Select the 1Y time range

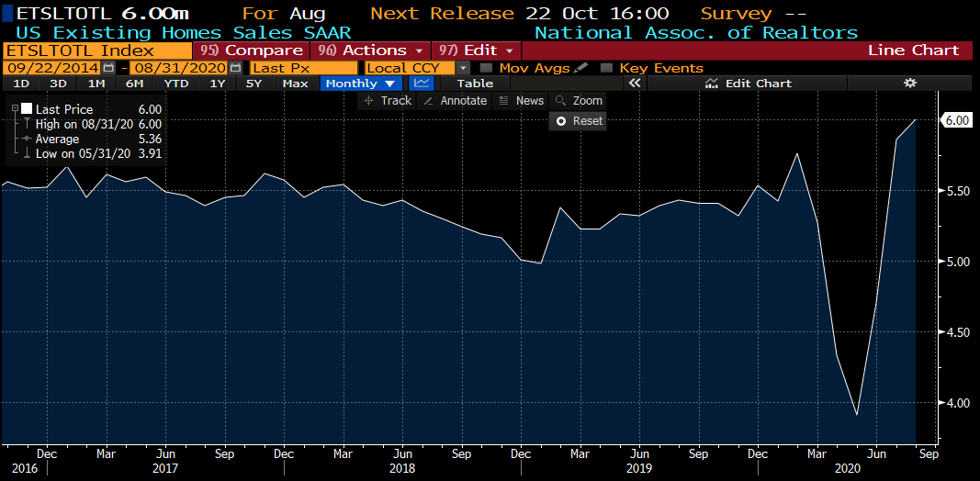(217, 84)
